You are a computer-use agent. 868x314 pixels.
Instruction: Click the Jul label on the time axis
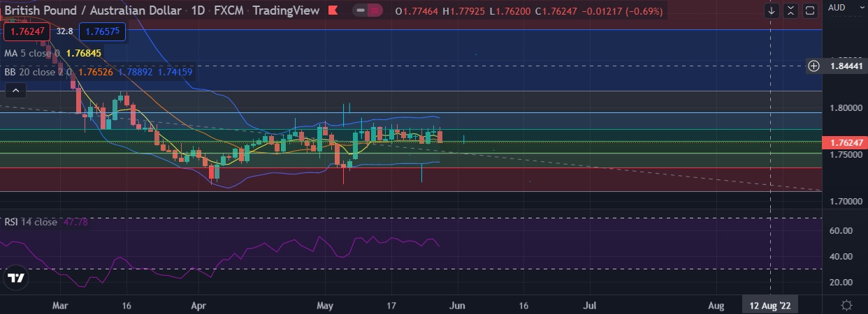pyautogui.click(x=590, y=305)
